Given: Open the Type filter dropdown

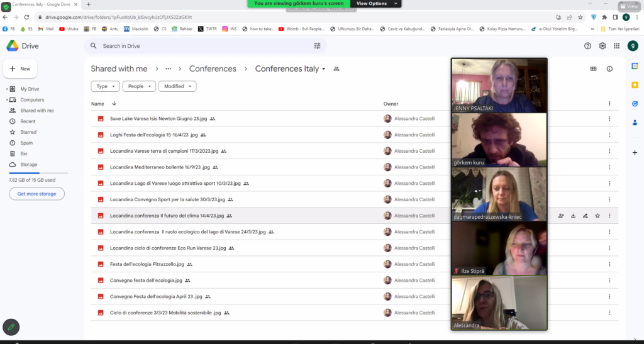Looking at the screenshot, I should coord(105,86).
